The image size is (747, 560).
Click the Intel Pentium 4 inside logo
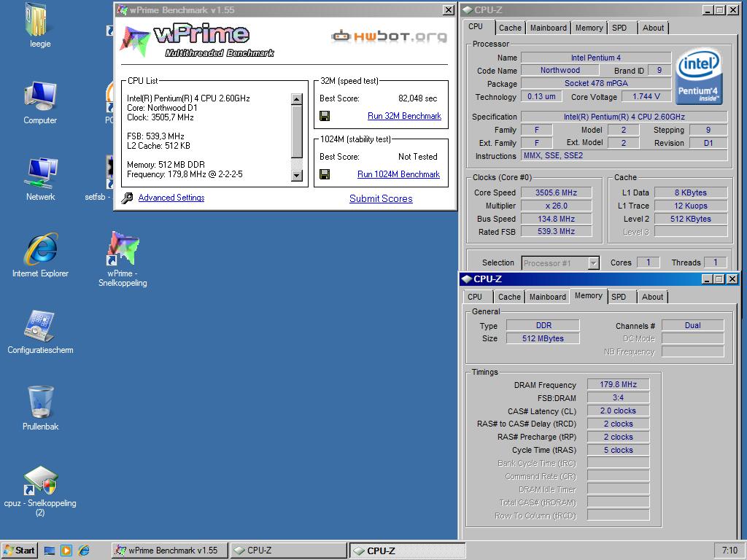700,76
